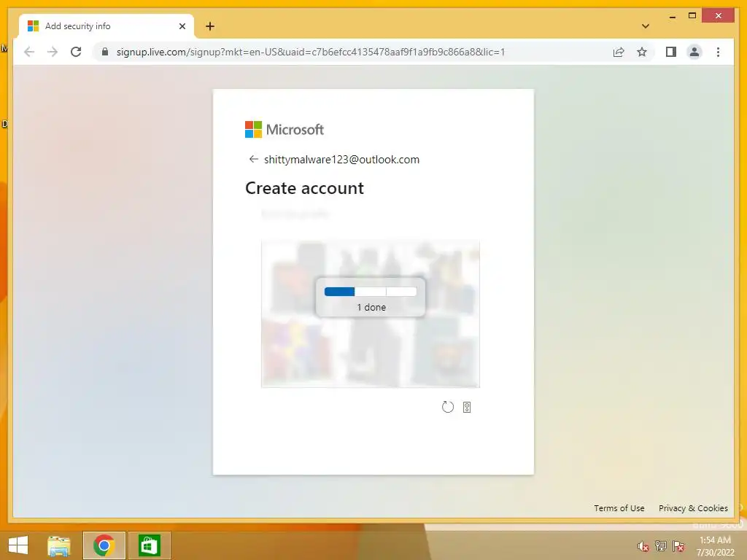This screenshot has width=747, height=560.
Task: Click the address bar URL
Action: [x=311, y=52]
